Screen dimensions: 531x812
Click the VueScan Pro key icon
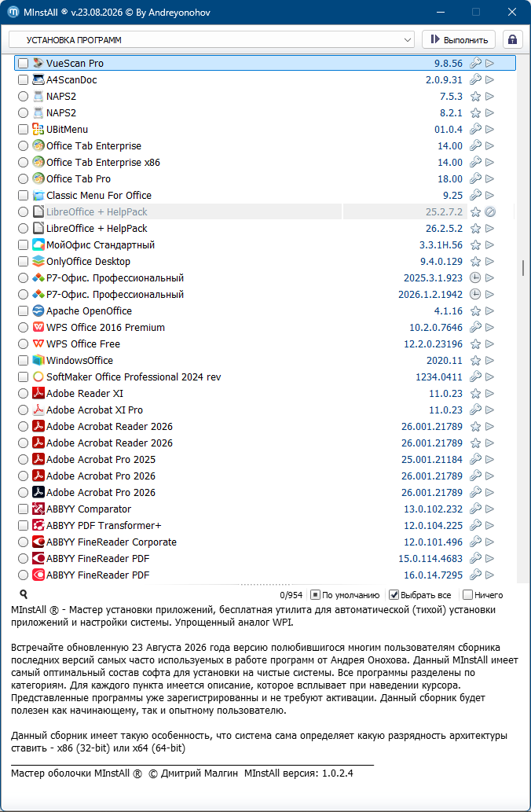click(x=475, y=63)
